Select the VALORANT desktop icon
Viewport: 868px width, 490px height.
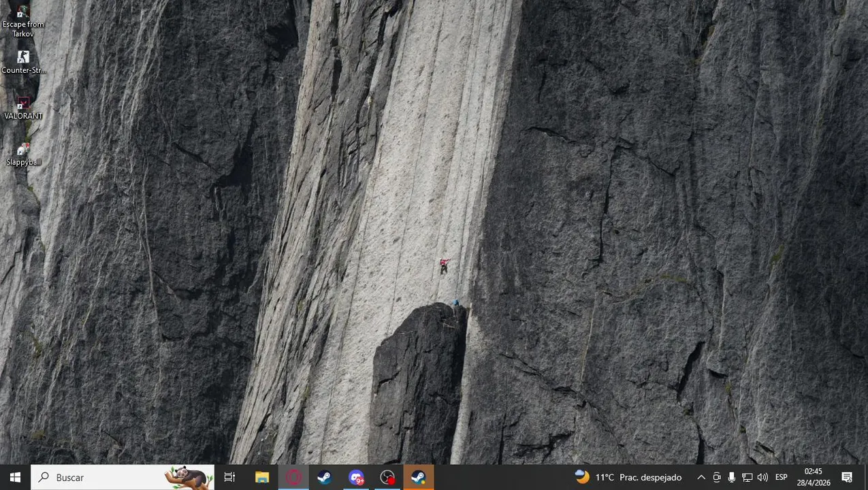tap(23, 108)
